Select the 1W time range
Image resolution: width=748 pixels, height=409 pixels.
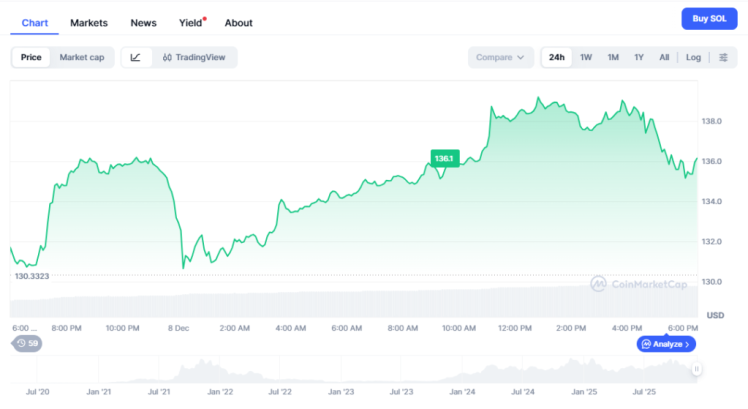[x=586, y=58]
